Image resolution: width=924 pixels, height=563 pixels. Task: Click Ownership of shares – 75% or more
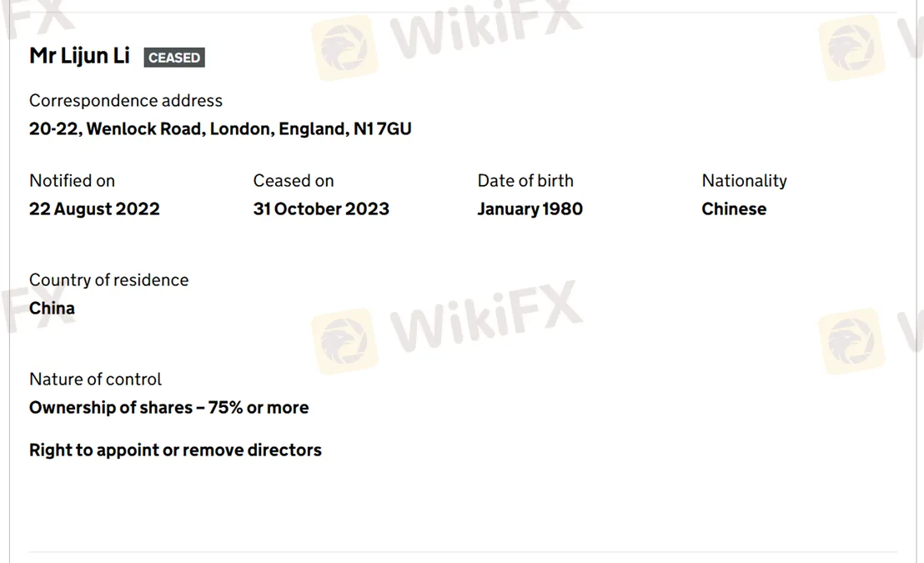(168, 408)
